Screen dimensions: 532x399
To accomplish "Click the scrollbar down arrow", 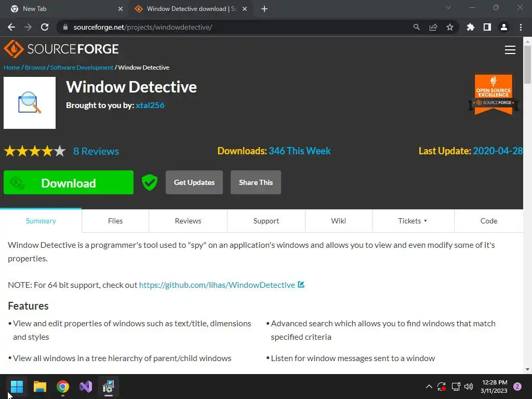I will pos(527,369).
